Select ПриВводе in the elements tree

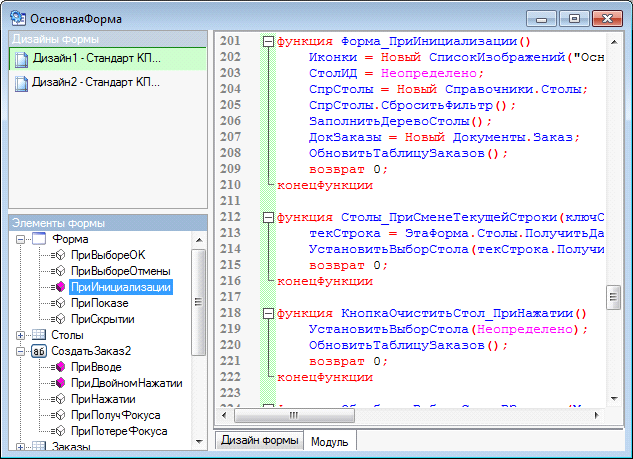coord(96,367)
